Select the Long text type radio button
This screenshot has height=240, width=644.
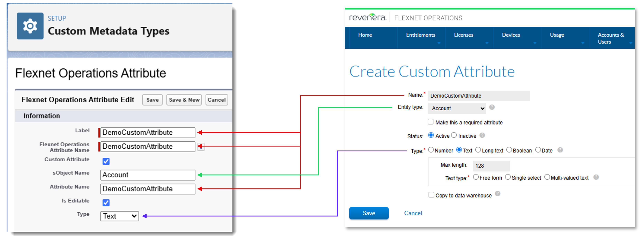point(478,150)
